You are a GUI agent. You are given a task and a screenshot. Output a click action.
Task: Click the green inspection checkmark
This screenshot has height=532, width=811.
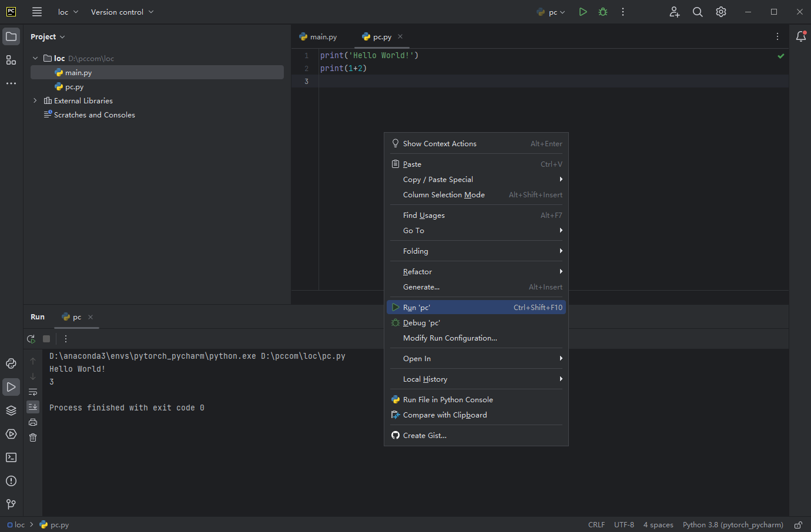(x=781, y=56)
